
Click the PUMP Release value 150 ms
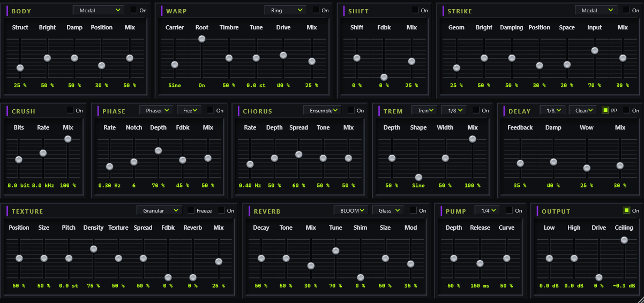pyautogui.click(x=480, y=286)
